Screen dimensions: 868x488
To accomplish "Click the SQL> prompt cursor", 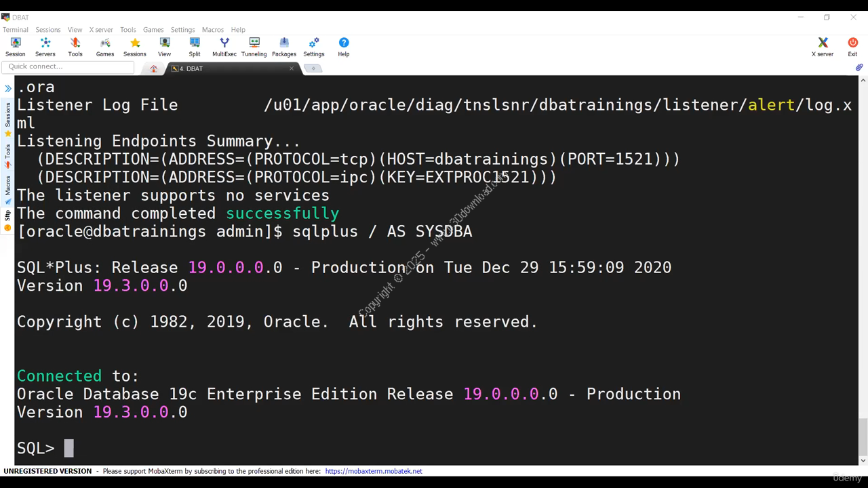I will click(68, 448).
